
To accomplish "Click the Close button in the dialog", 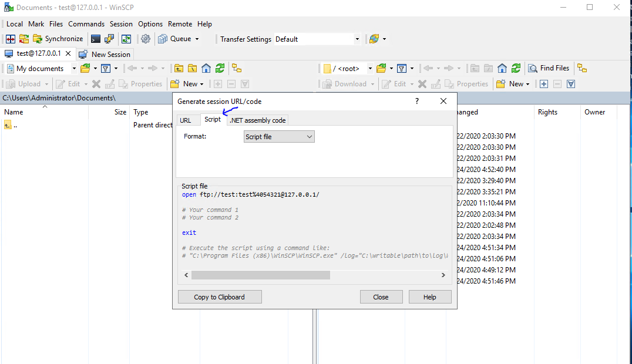I will [x=381, y=297].
